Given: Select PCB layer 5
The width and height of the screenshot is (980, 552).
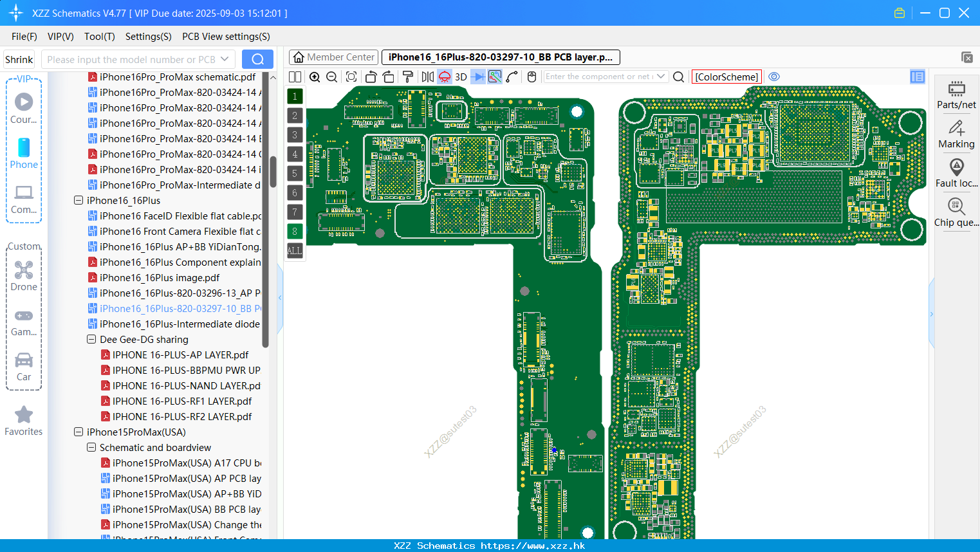Looking at the screenshot, I should (x=295, y=174).
